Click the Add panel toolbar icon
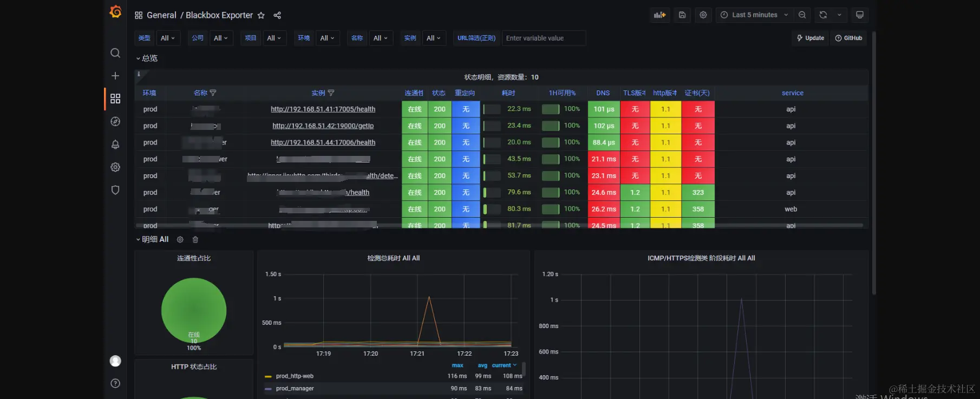This screenshot has width=980, height=399. (659, 15)
